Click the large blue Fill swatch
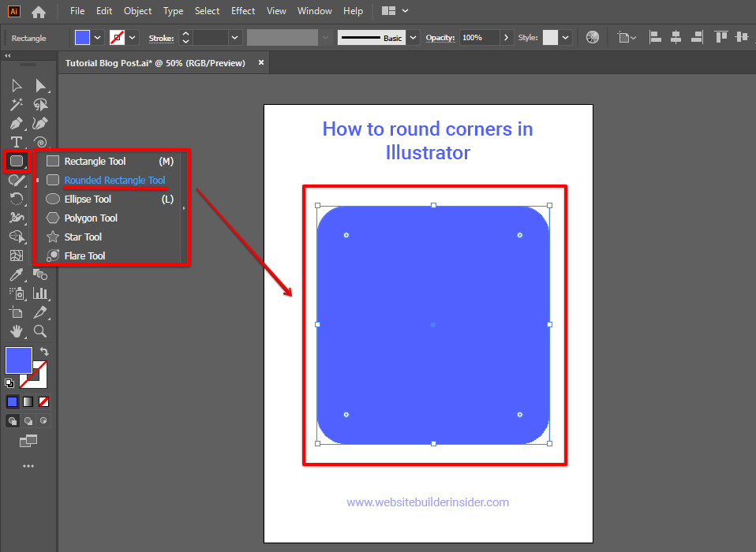 pyautogui.click(x=19, y=360)
